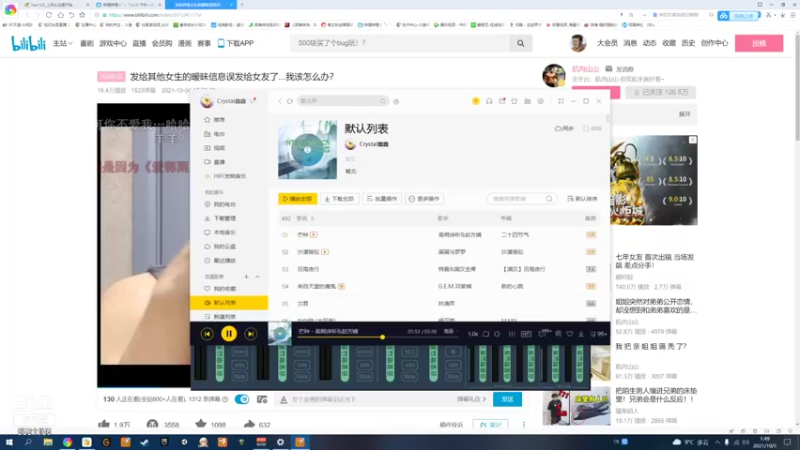Click the now-playing album thumbnail in the player bar
800x450 pixels.
[x=280, y=334]
